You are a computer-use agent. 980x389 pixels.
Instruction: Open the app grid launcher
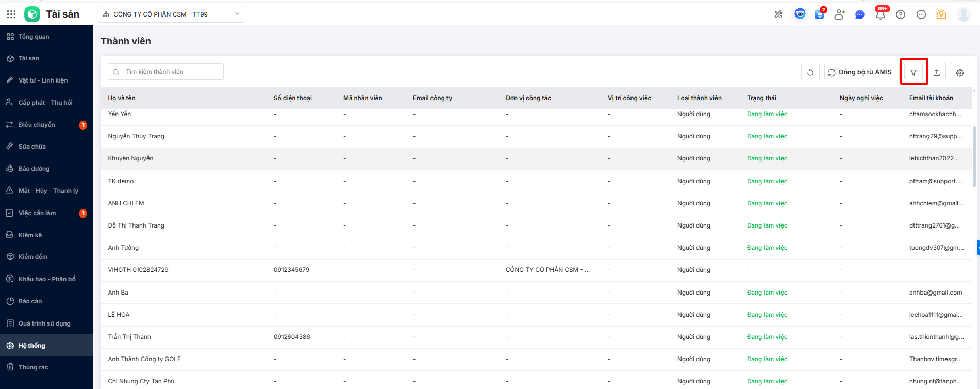coord(11,14)
